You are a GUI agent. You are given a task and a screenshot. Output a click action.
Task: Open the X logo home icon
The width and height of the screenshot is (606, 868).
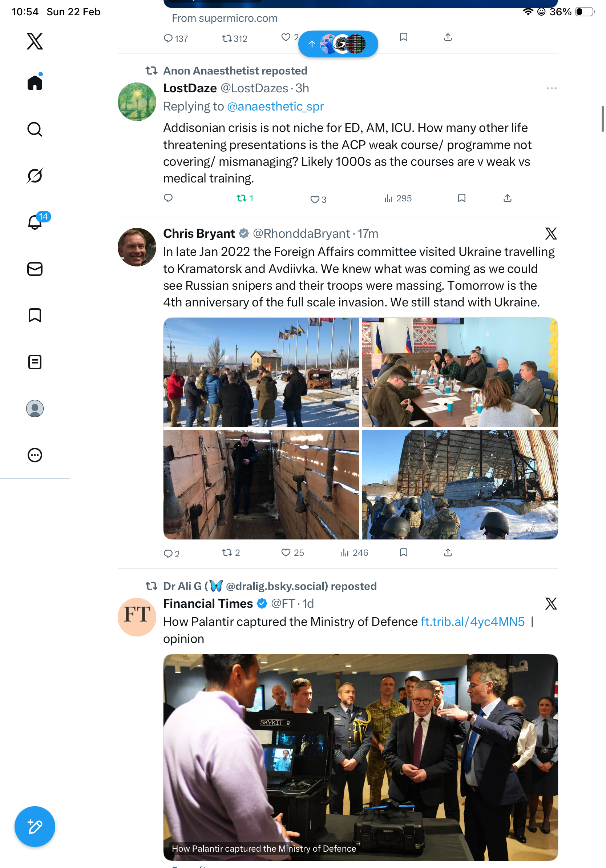tap(35, 41)
